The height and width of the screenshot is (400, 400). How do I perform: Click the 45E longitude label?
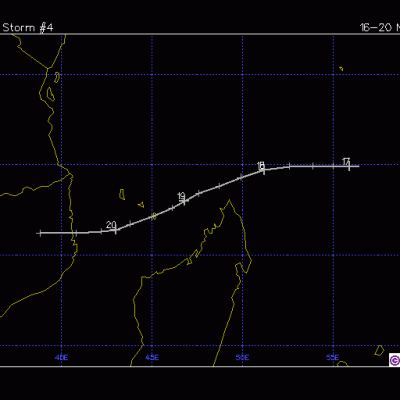[x=152, y=358]
